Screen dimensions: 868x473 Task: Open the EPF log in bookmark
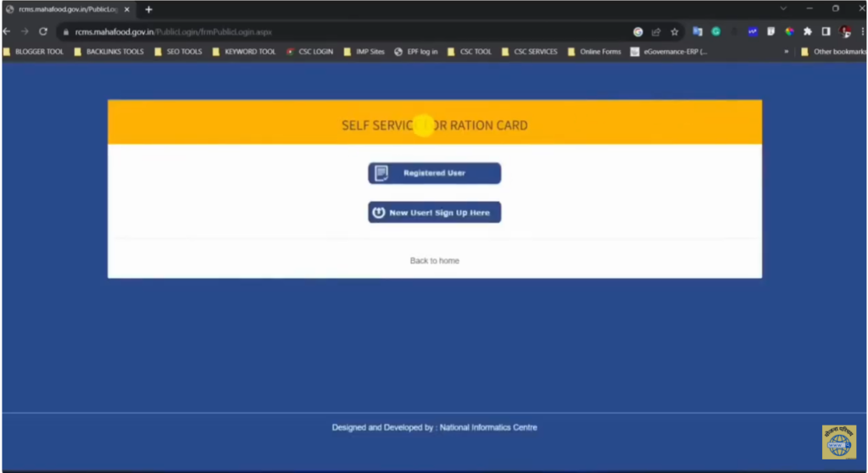tap(416, 52)
